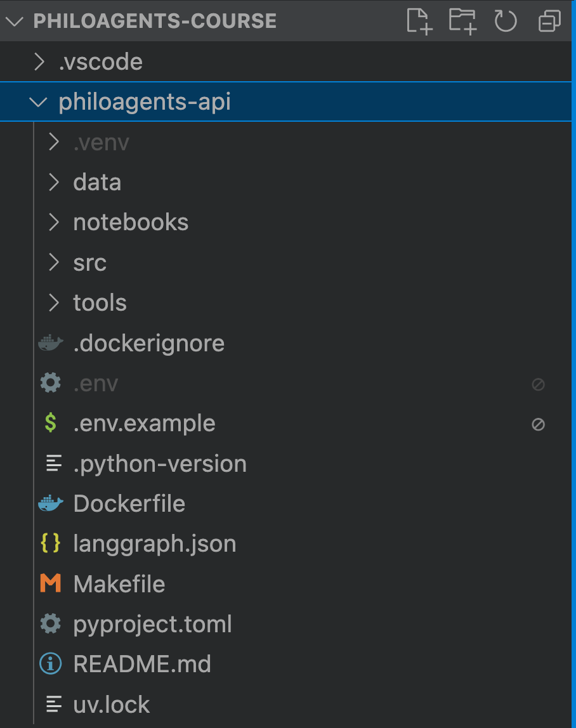Expand the notebooks folder
Screen dimensions: 576x728
[55, 223]
